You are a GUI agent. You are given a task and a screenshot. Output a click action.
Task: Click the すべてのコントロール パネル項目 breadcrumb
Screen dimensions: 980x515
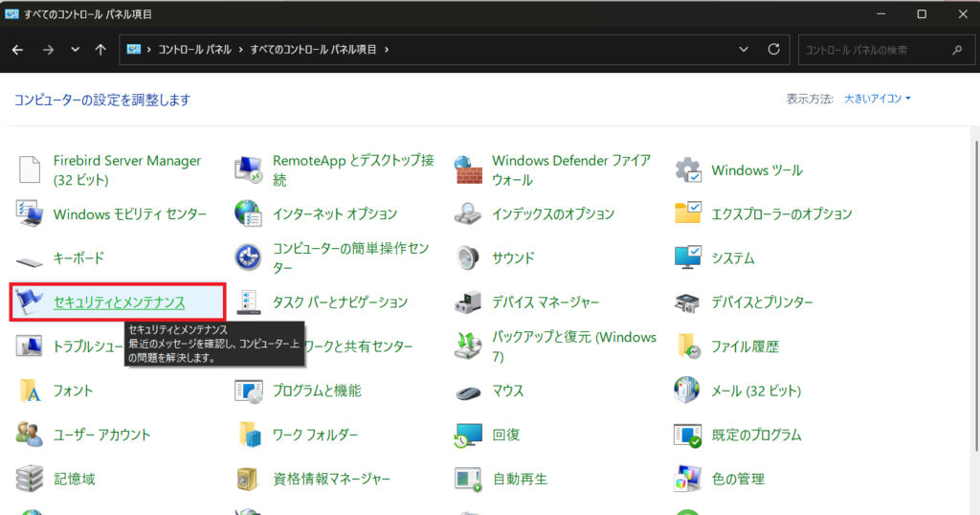313,50
